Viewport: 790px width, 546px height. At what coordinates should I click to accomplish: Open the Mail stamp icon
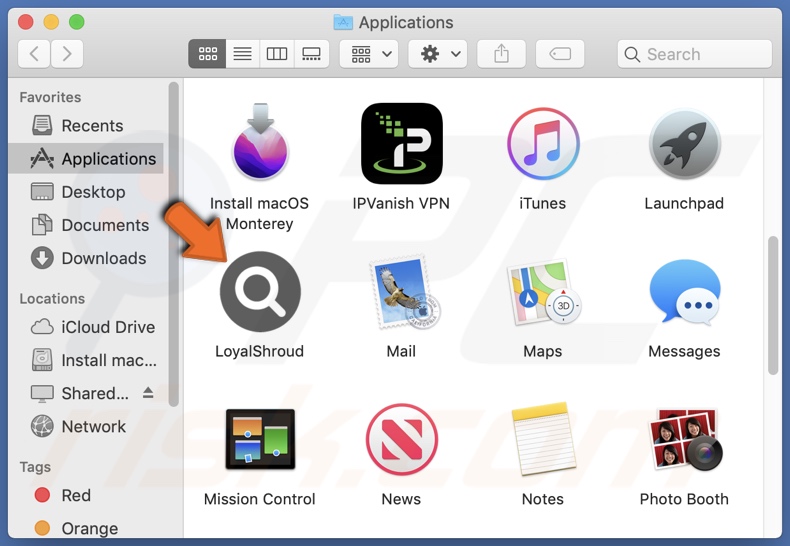pos(405,292)
